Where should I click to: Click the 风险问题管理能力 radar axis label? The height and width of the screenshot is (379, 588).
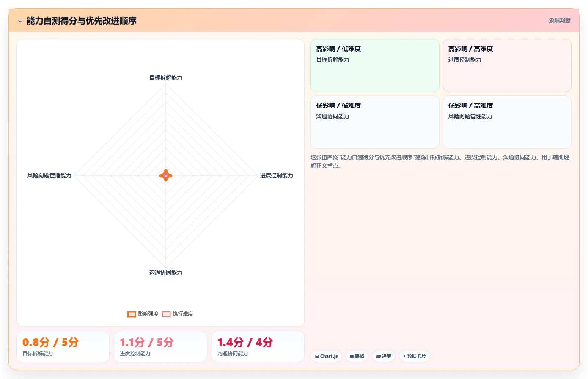pos(49,175)
